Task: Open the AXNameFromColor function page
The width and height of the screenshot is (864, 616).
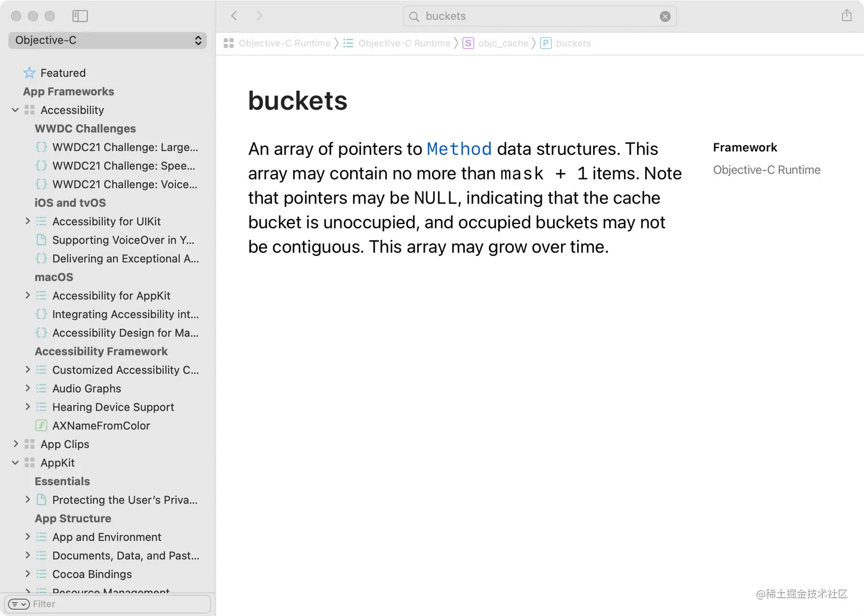Action: coord(101,426)
